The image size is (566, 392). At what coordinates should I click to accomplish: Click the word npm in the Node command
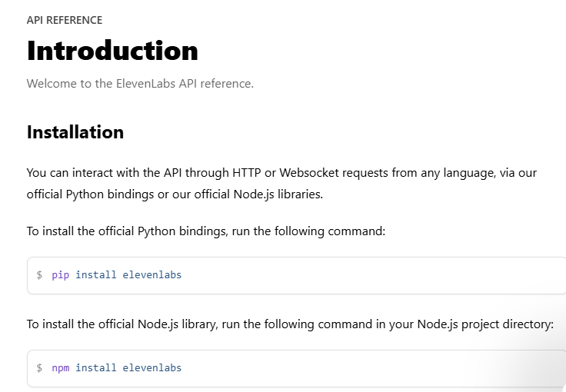(60, 368)
